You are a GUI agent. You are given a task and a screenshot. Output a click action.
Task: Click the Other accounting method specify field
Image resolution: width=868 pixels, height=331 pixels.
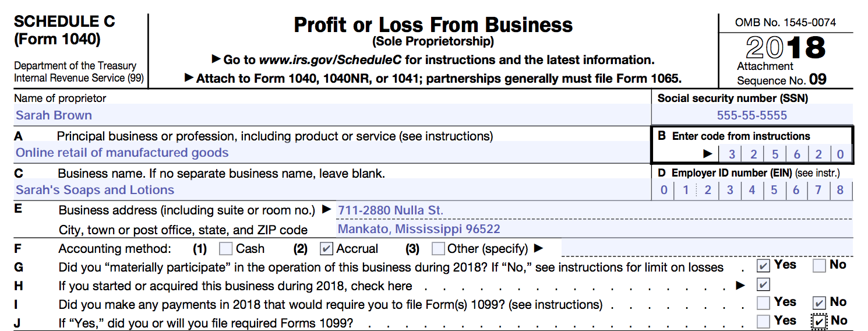(x=706, y=249)
